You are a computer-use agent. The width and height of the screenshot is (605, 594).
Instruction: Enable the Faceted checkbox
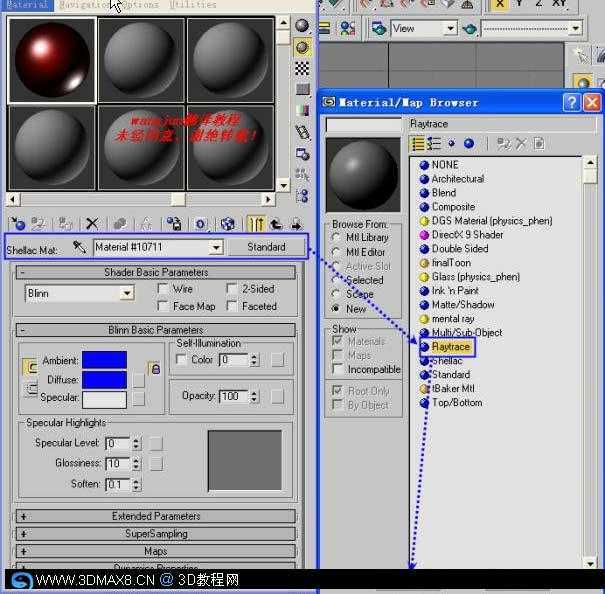[232, 306]
